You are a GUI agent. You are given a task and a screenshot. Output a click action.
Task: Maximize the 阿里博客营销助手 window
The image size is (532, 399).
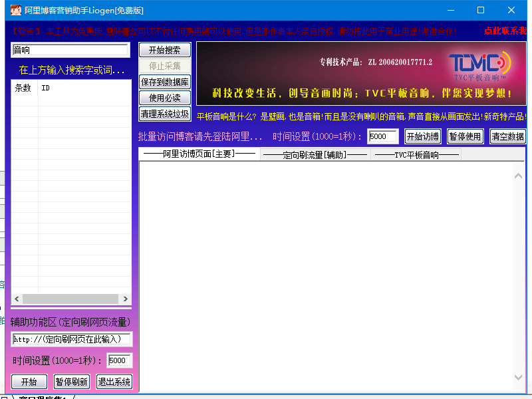coord(481,10)
